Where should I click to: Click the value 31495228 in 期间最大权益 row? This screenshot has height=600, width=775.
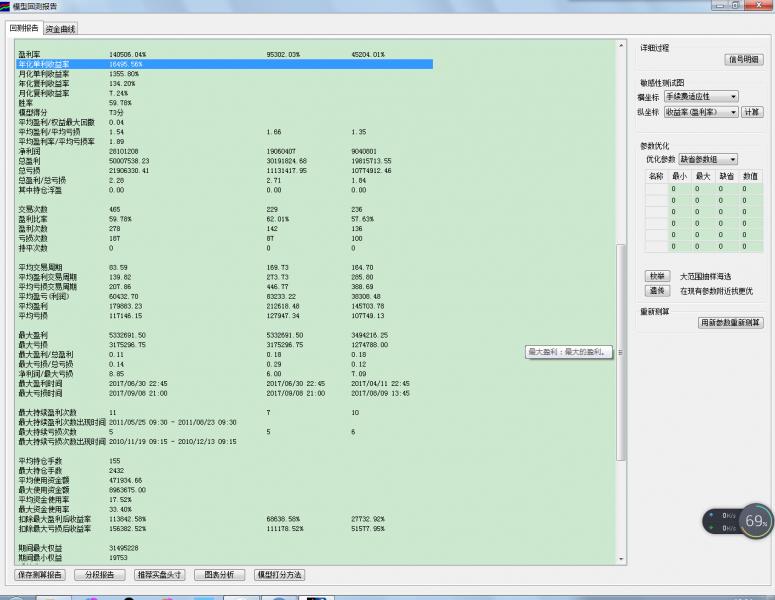tap(124, 548)
